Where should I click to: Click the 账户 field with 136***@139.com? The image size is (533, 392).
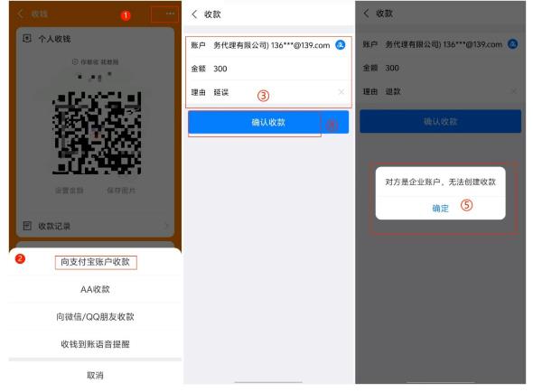pos(268,45)
